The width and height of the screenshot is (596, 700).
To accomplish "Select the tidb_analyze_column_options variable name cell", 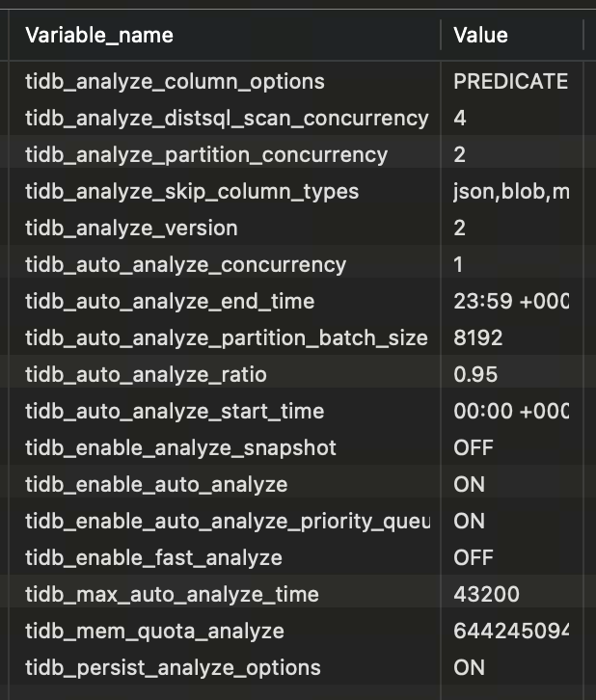I will coord(175,82).
